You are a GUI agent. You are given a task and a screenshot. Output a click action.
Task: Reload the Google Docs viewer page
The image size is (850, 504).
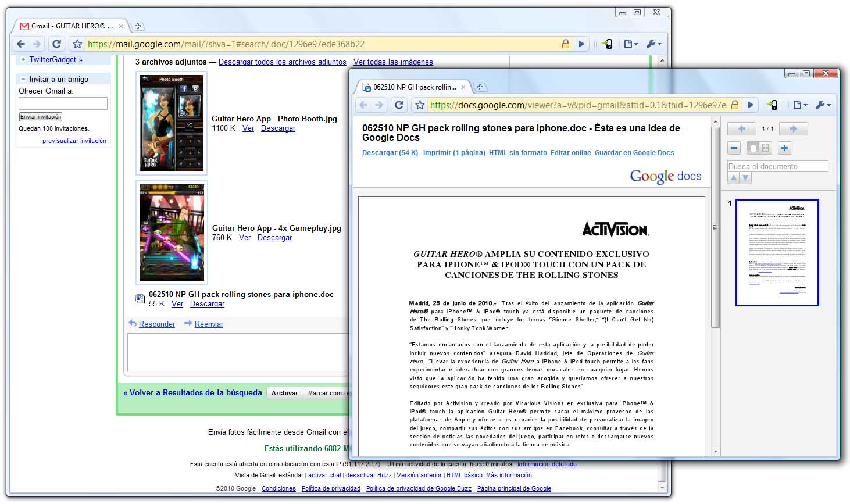click(399, 105)
